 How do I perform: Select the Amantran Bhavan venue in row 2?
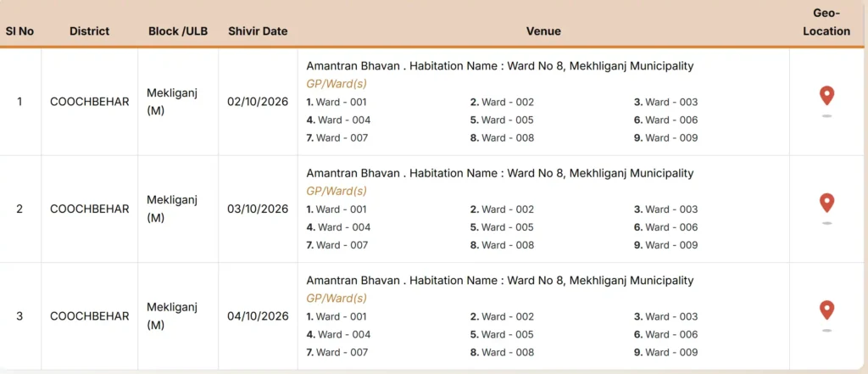[499, 173]
